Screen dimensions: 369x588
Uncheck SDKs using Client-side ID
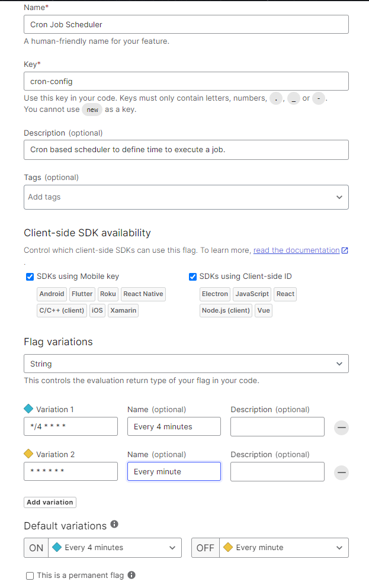tap(192, 277)
